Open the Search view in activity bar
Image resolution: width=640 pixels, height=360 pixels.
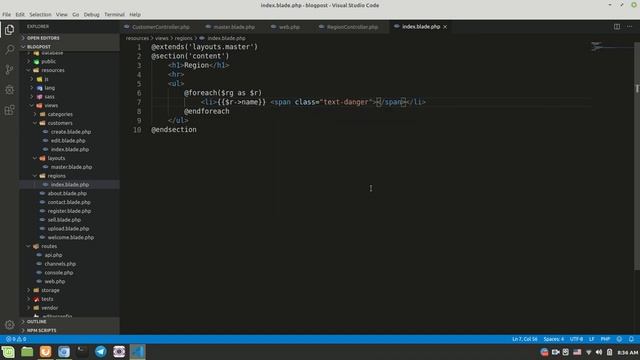(x=9, y=50)
